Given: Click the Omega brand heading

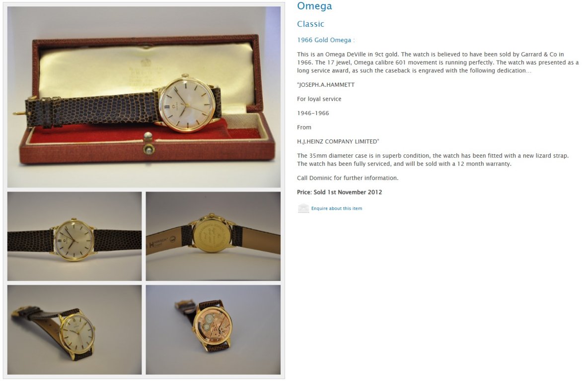Looking at the screenshot, I should tap(314, 6).
